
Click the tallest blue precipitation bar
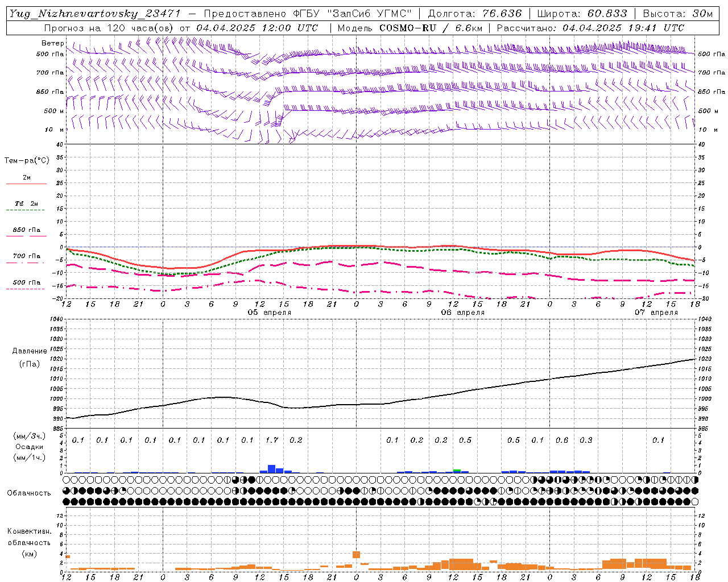[x=272, y=469]
